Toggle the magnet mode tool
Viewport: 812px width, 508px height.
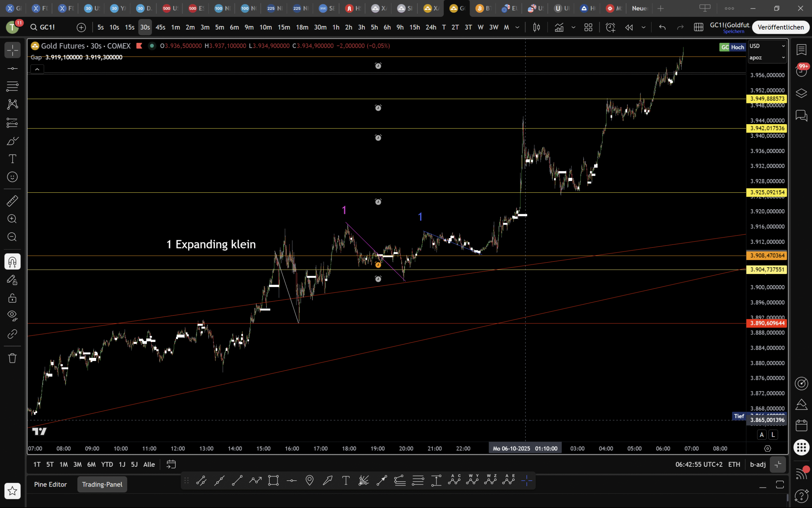12,262
